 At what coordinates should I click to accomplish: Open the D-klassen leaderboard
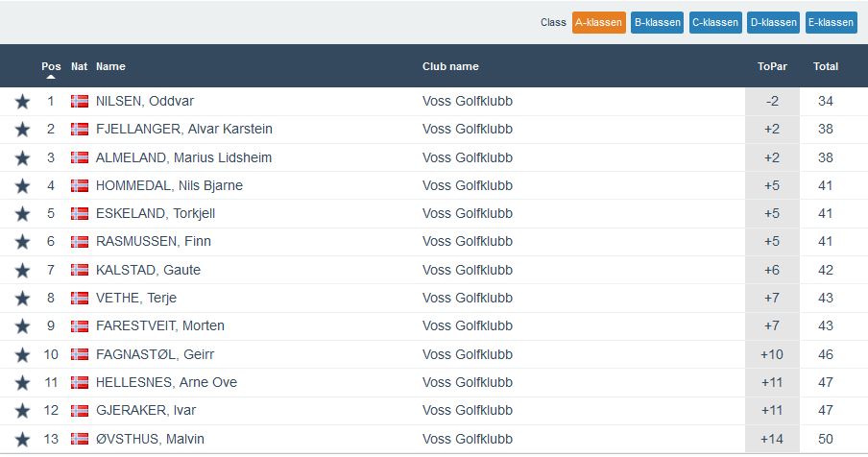pyautogui.click(x=774, y=22)
